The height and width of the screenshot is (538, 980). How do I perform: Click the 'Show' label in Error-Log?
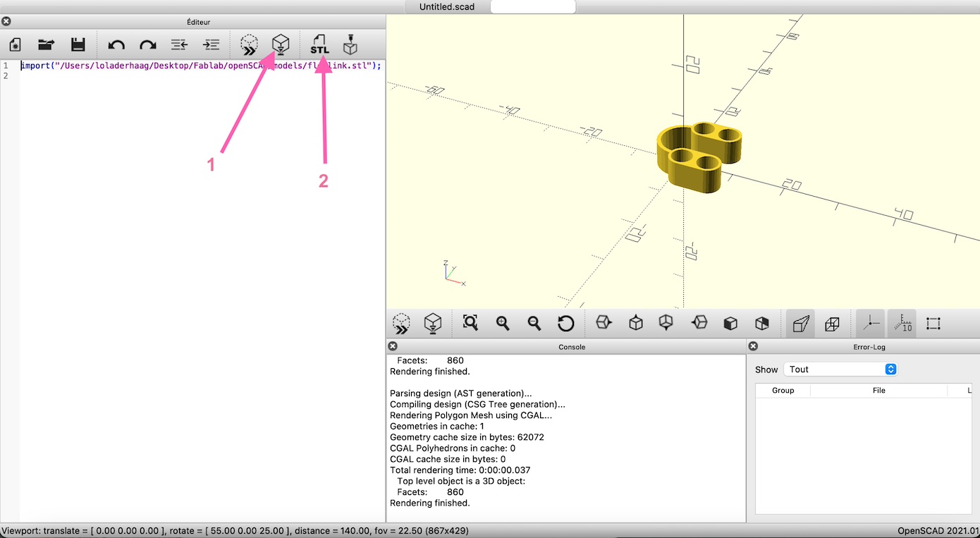(x=766, y=369)
